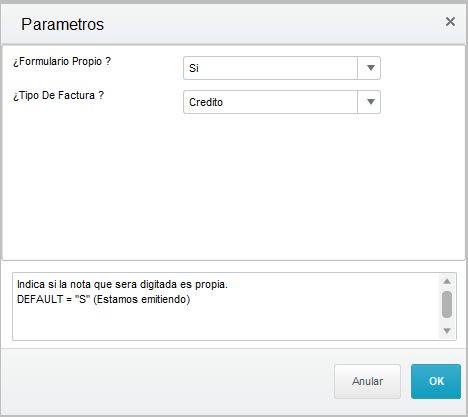The image size is (468, 417).
Task: Click the scrollbar track below the thumb
Action: coord(447,321)
